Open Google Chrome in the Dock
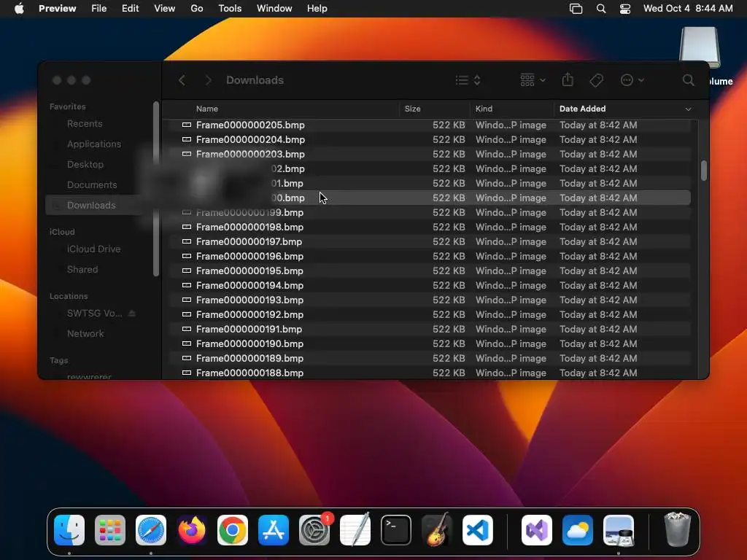Viewport: 747px width, 560px height. pos(233,530)
